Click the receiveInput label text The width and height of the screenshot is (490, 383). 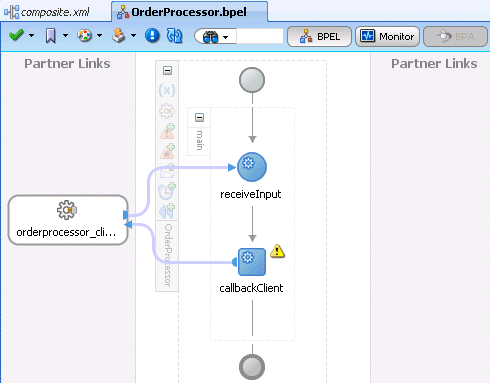pyautogui.click(x=251, y=194)
